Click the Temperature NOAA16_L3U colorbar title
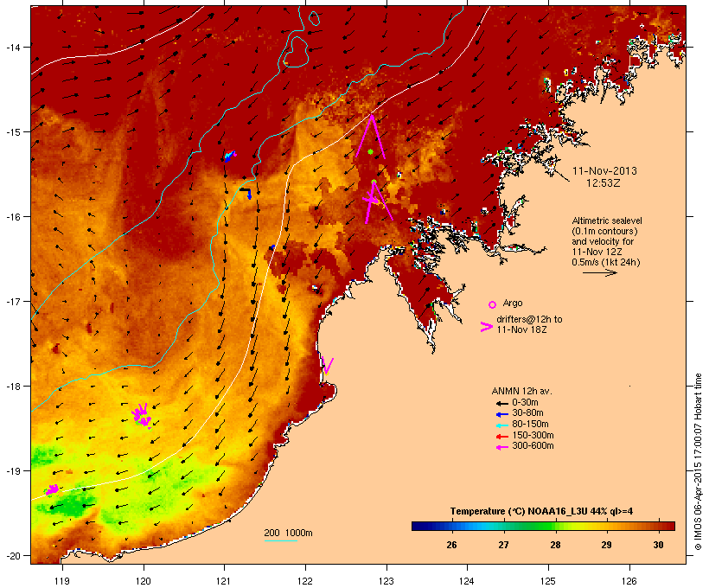The width and height of the screenshot is (709, 588). [541, 512]
